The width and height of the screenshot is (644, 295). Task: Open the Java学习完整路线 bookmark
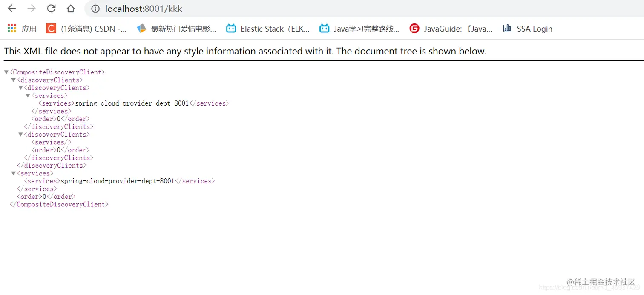tap(359, 29)
